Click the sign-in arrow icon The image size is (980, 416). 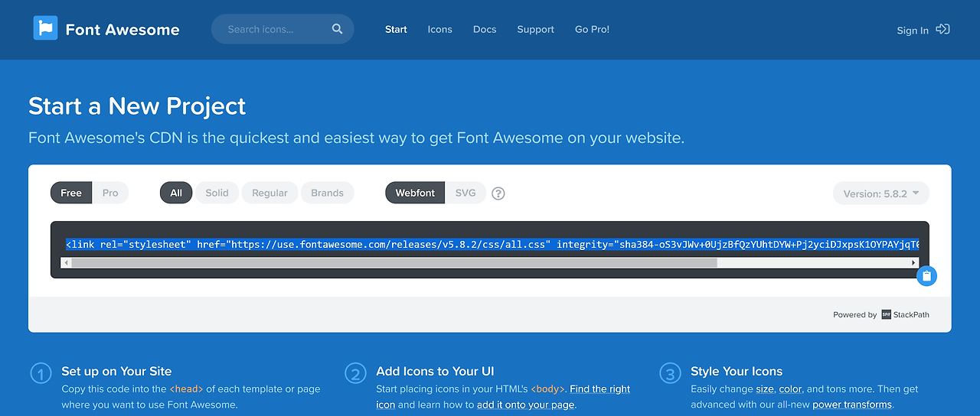click(943, 29)
